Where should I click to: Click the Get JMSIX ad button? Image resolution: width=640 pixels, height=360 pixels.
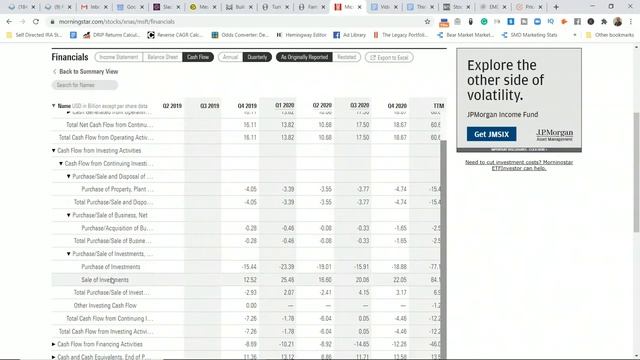[x=491, y=134]
